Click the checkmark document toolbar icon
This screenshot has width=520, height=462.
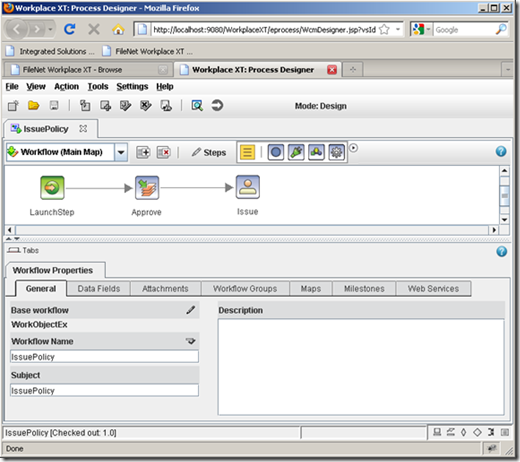[126, 106]
